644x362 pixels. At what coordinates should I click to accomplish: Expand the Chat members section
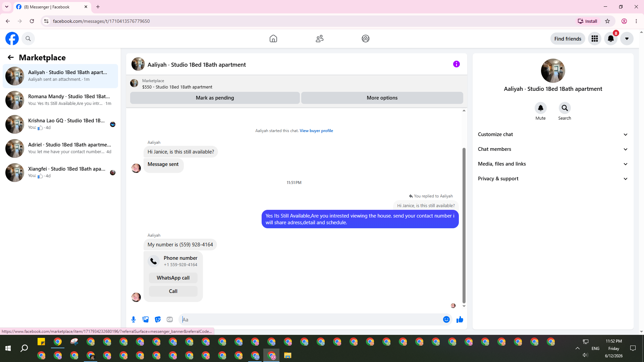point(553,149)
